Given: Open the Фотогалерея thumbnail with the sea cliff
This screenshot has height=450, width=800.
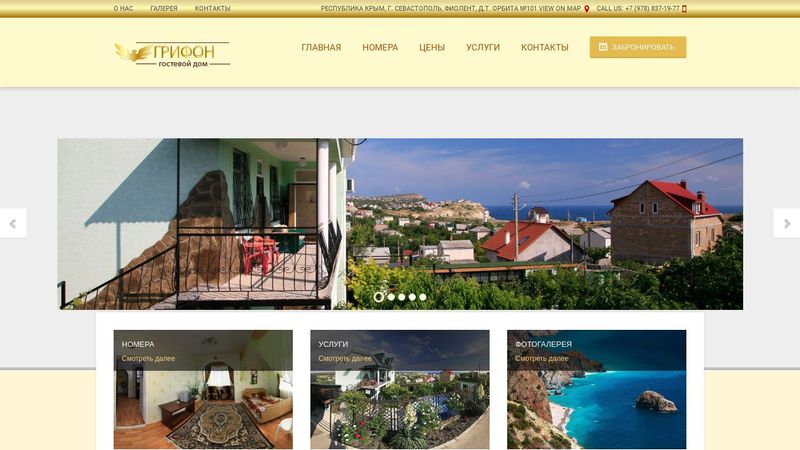Looking at the screenshot, I should 596,389.
